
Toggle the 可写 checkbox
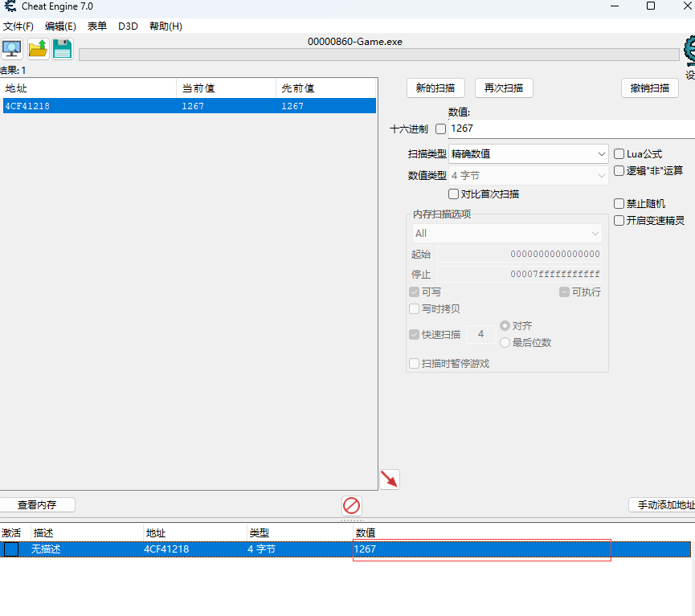tap(415, 292)
